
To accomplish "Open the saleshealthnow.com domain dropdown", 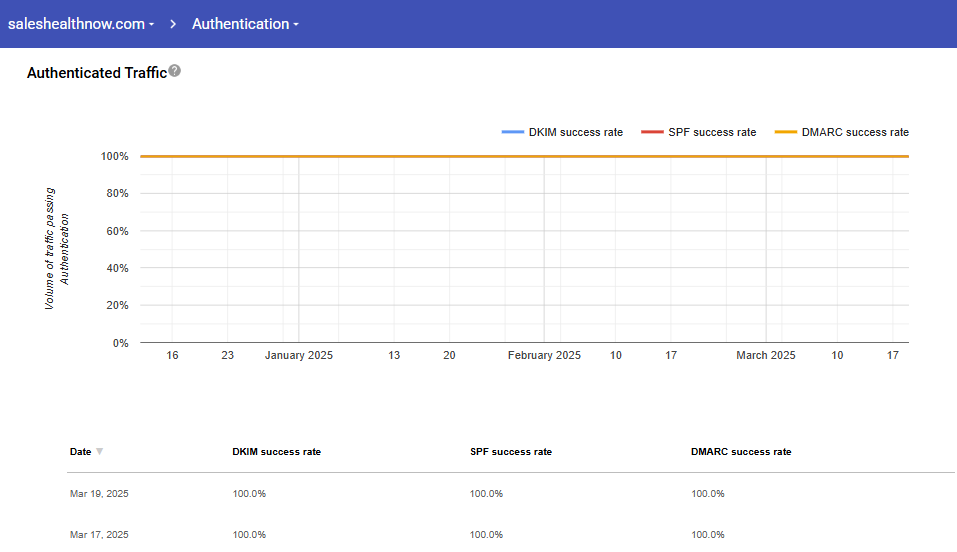I will [x=81, y=24].
